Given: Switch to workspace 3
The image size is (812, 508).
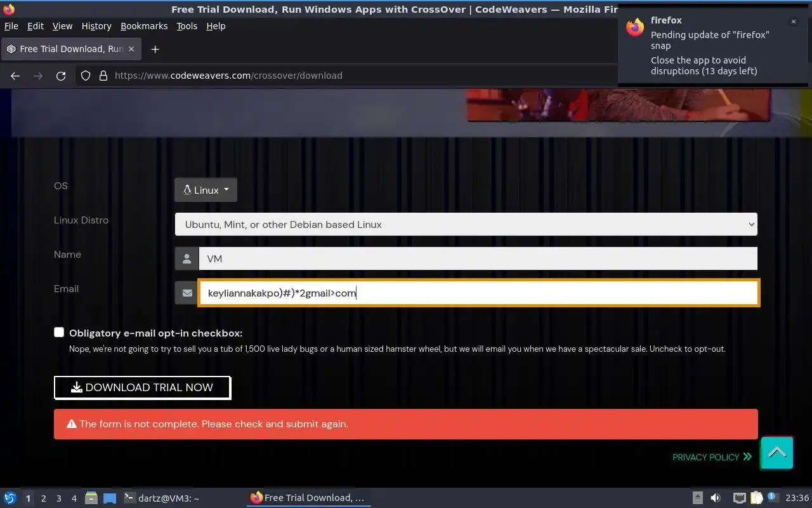Looking at the screenshot, I should [58, 498].
